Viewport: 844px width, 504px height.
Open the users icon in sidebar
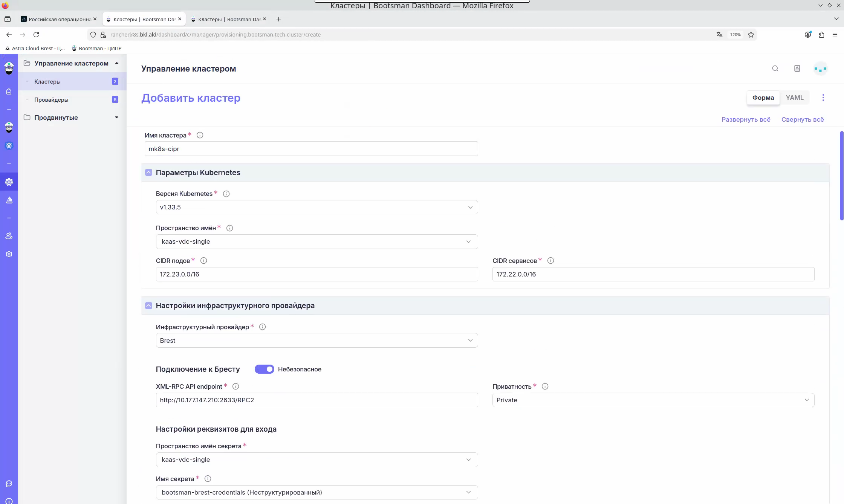pyautogui.click(x=9, y=236)
